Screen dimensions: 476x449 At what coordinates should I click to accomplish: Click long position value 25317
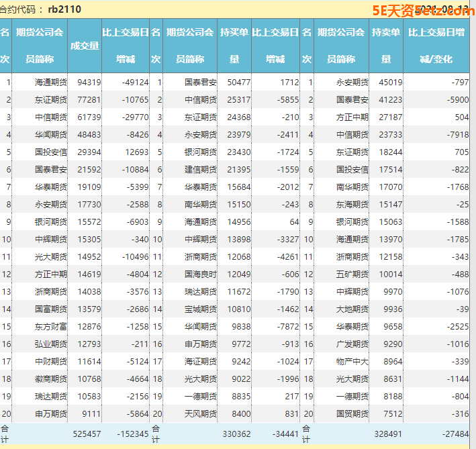(239, 100)
